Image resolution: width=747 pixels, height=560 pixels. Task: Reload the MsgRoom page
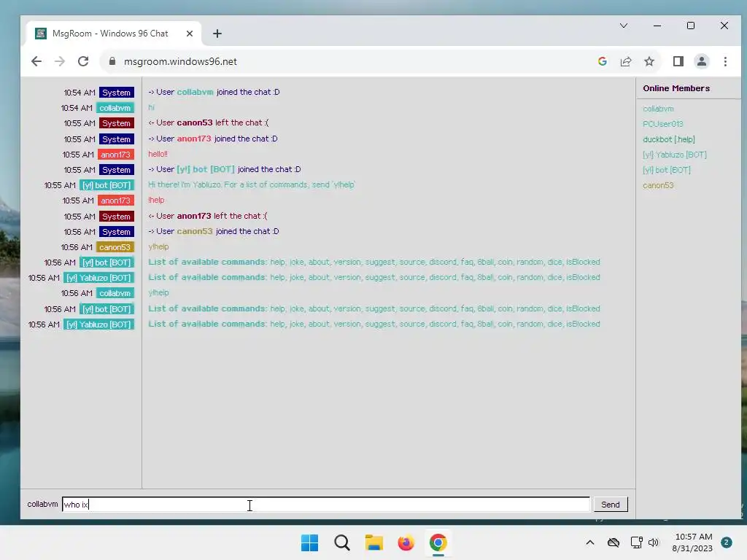[83, 61]
